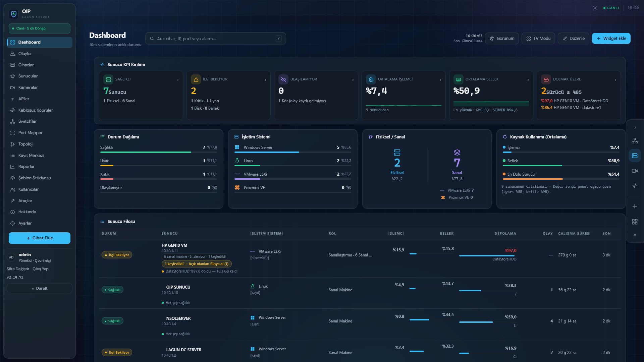The width and height of the screenshot is (644, 362).
Task: Click the network topology icon in right rail
Action: (x=635, y=141)
